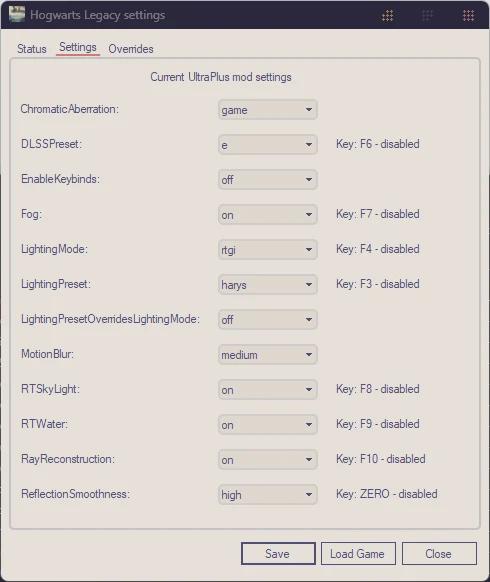
Task: Open the Fog setting dropdown
Action: click(268, 215)
